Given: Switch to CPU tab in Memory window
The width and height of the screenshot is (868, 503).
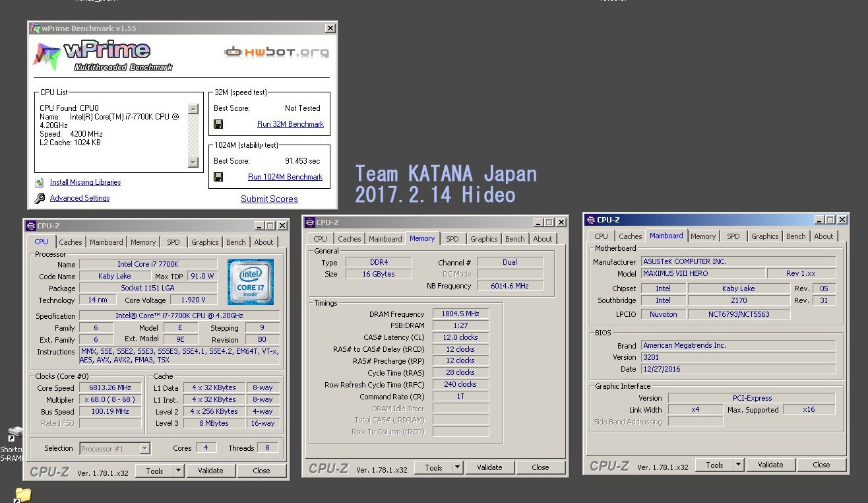Looking at the screenshot, I should (x=321, y=239).
